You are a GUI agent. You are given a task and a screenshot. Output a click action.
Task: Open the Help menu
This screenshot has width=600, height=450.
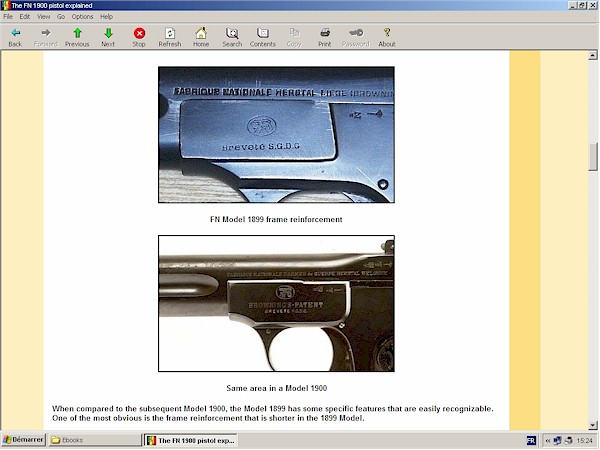click(x=106, y=16)
